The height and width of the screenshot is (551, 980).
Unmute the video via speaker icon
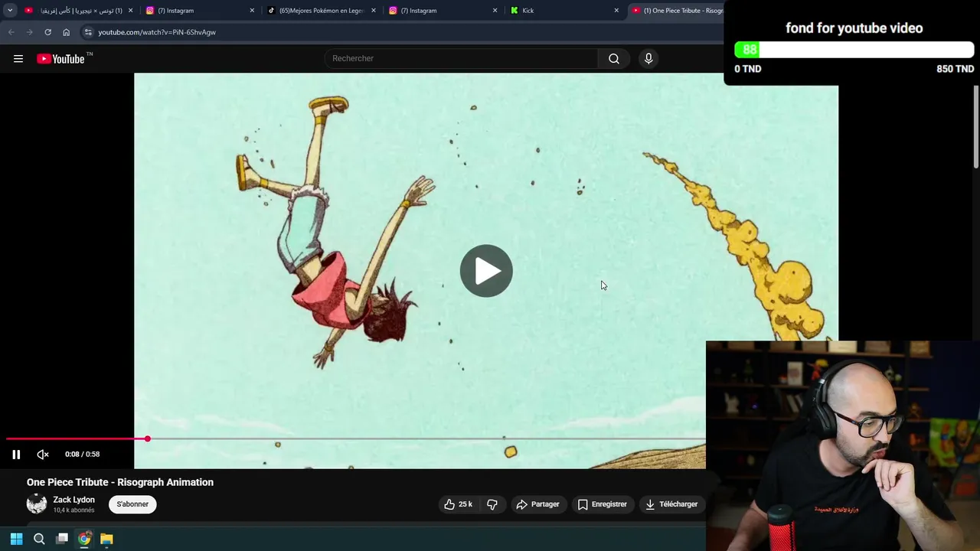pos(43,455)
